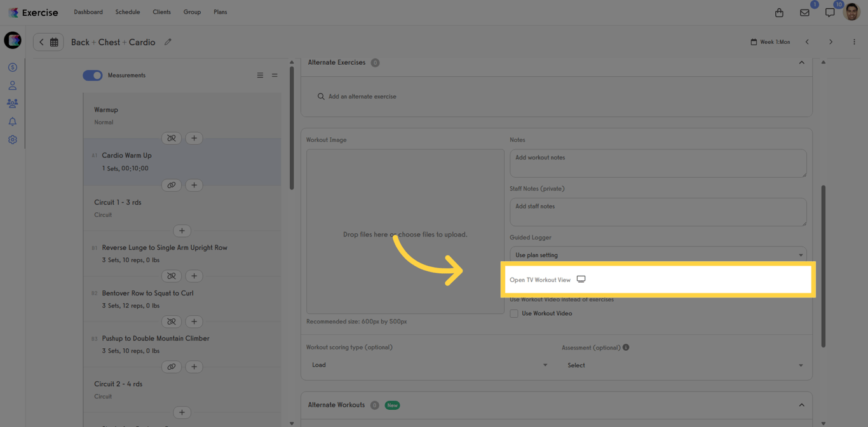868x427 pixels.
Task: Open the Schedule menu
Action: (127, 12)
